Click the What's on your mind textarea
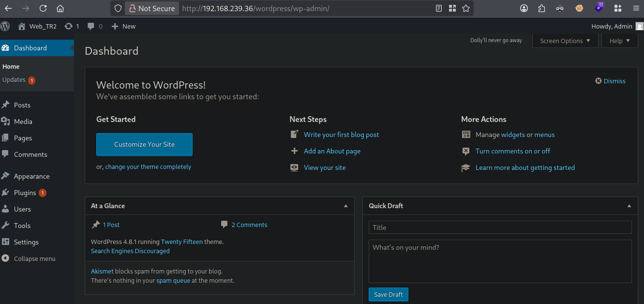Viewport: 644px width, 304px height. (500, 261)
